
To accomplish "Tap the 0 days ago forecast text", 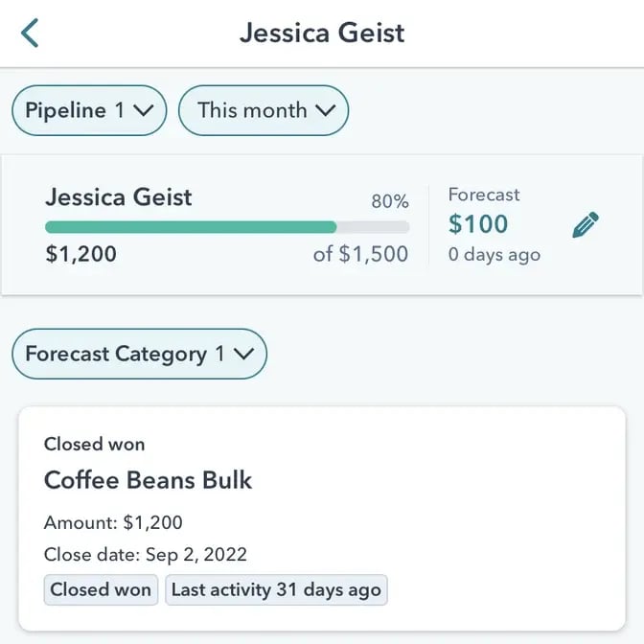I will coord(494,254).
